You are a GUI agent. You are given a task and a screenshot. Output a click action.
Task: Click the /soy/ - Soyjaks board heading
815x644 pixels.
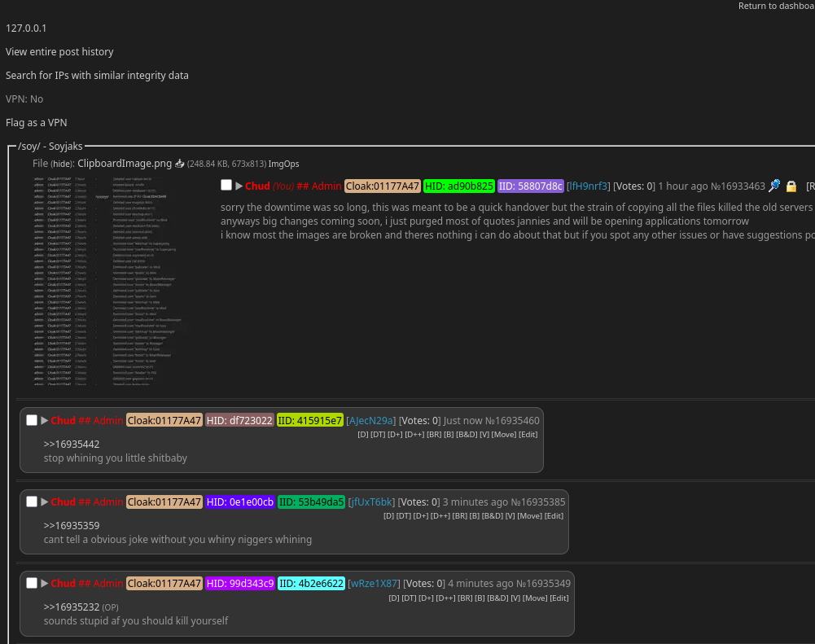[x=50, y=147]
